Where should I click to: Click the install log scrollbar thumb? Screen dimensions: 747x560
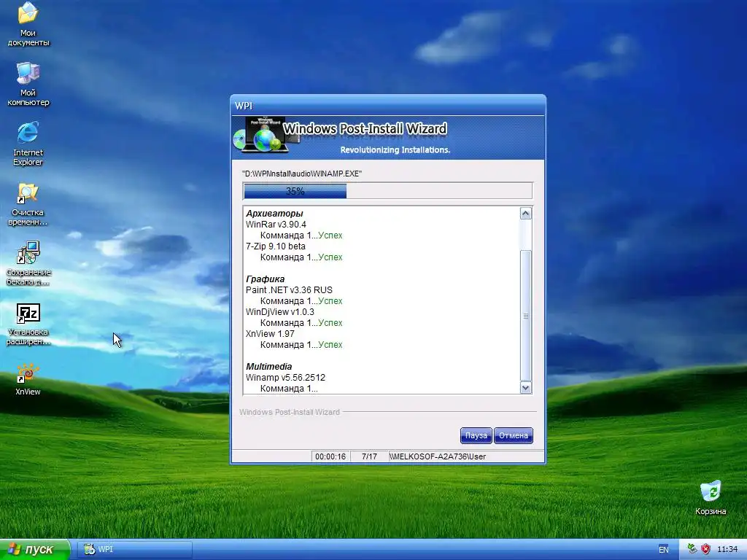tap(525, 315)
